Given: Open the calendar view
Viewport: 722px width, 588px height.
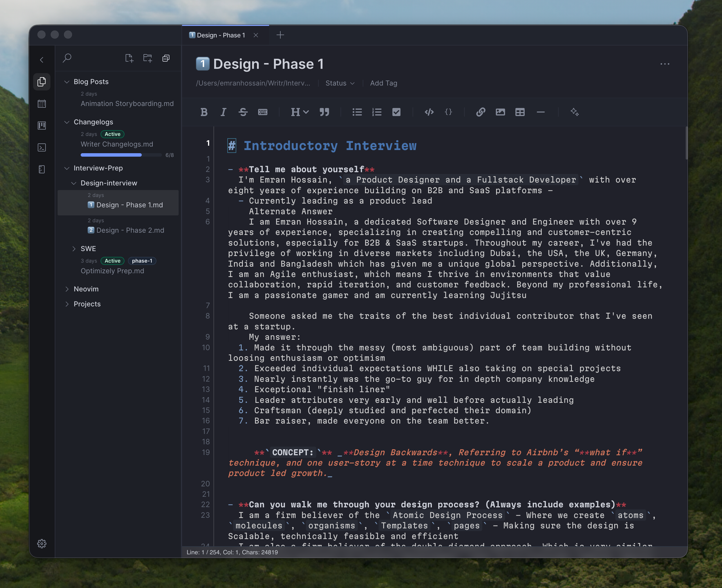Looking at the screenshot, I should tap(42, 104).
